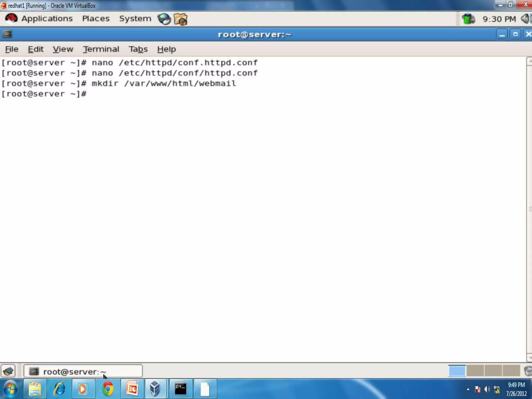Show hidden tray icons arrow
The width and height of the screenshot is (532, 399).
(x=468, y=389)
